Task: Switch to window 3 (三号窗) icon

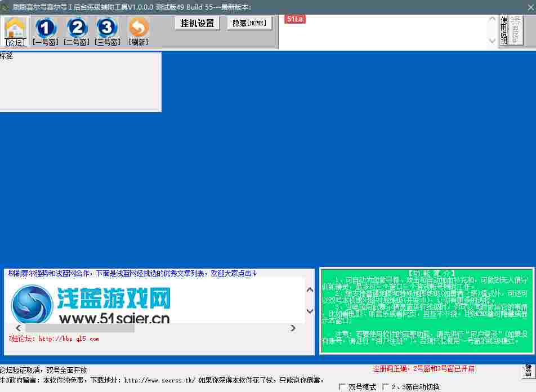Action: pyautogui.click(x=108, y=31)
